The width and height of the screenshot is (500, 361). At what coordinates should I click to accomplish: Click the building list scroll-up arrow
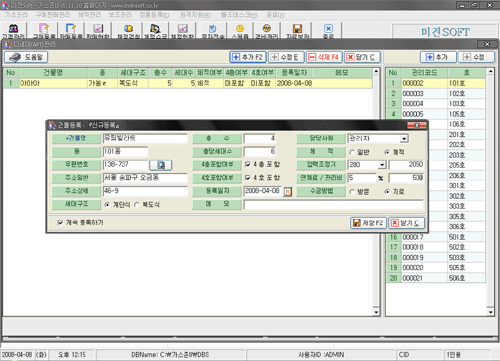pos(376,71)
